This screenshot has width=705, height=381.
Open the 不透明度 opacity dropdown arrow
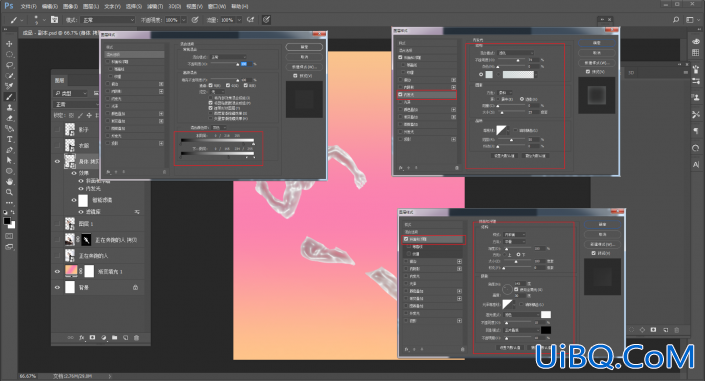coord(183,20)
